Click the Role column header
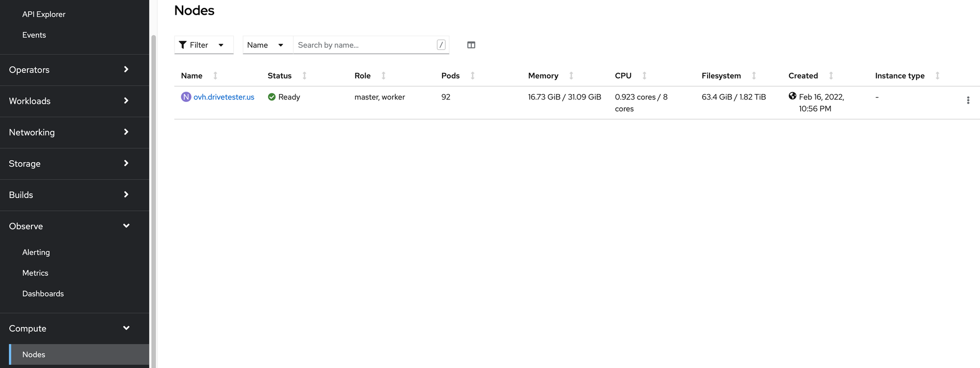Image resolution: width=980 pixels, height=368 pixels. point(363,75)
